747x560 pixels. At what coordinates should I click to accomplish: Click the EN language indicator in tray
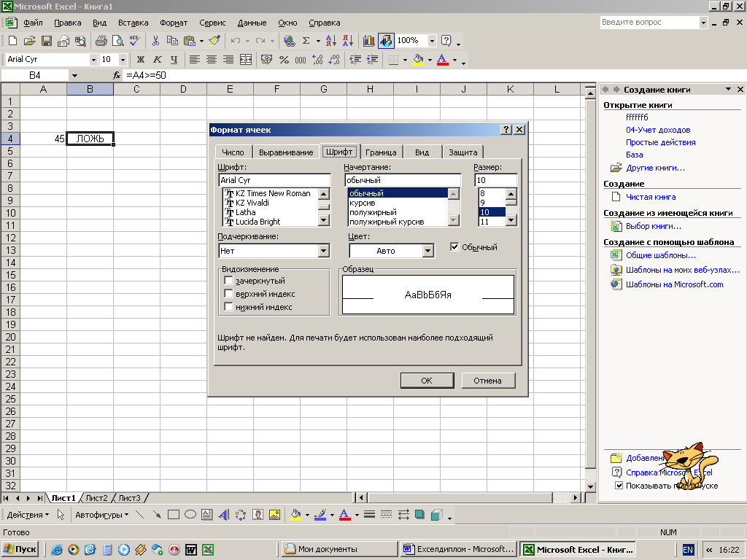click(688, 550)
